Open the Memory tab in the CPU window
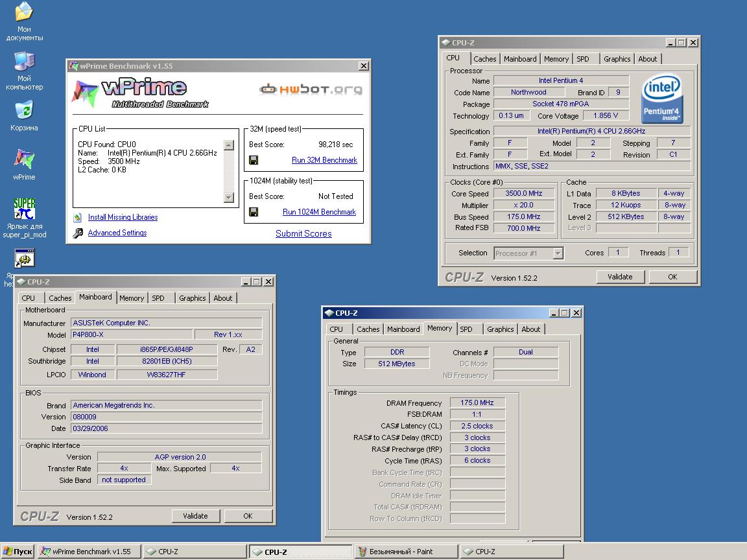Viewport: 747px width, 560px height. tap(556, 59)
